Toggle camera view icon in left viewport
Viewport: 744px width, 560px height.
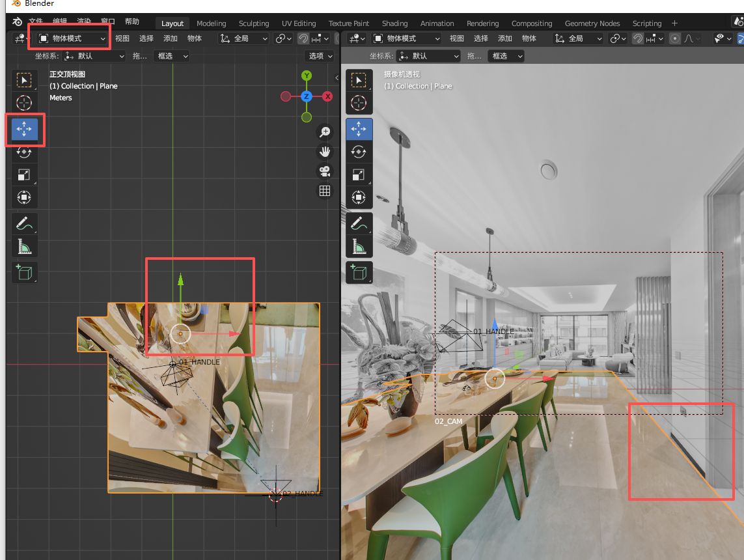[325, 171]
